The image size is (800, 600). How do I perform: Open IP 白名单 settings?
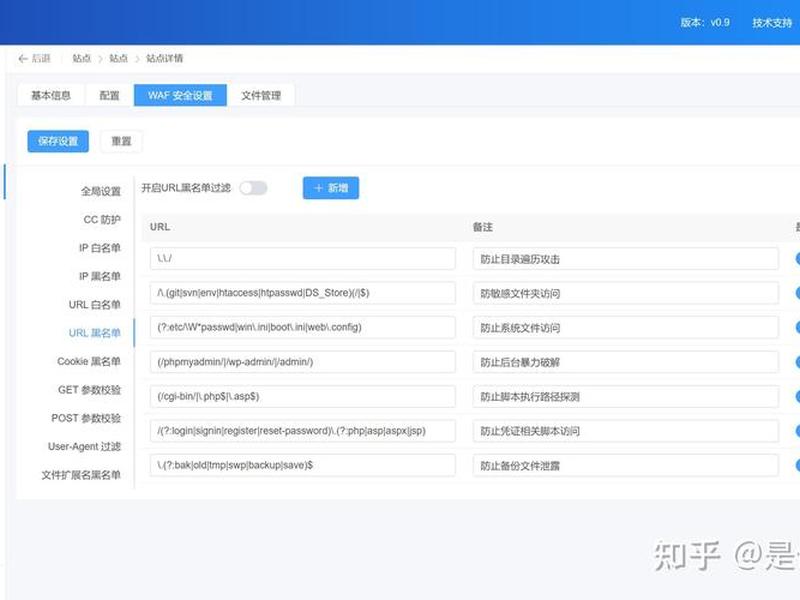tap(99, 248)
